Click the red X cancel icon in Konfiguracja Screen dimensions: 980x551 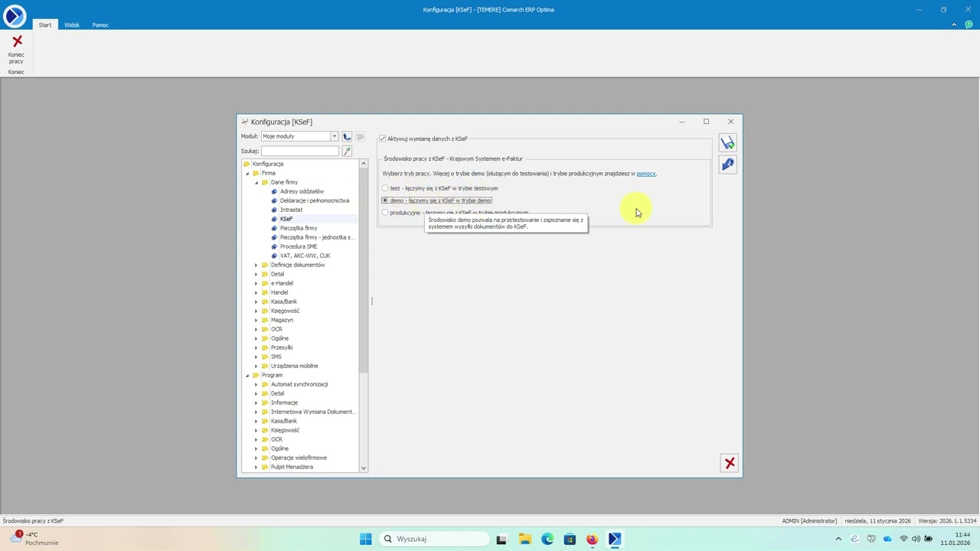pos(730,463)
